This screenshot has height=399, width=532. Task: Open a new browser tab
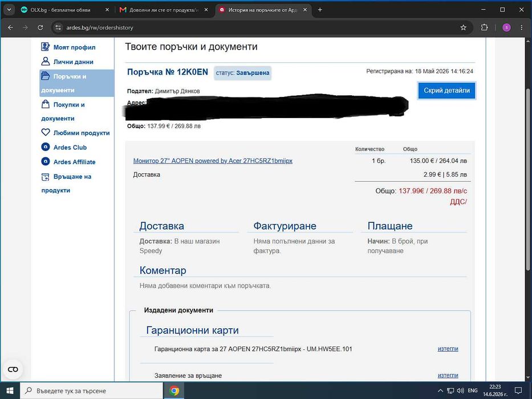click(x=320, y=10)
